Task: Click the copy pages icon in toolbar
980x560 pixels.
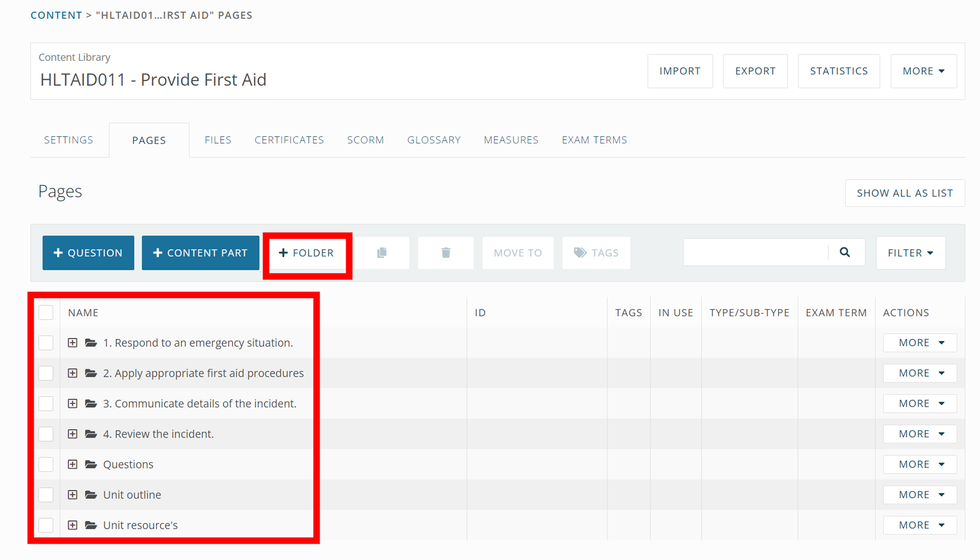Action: (x=382, y=253)
